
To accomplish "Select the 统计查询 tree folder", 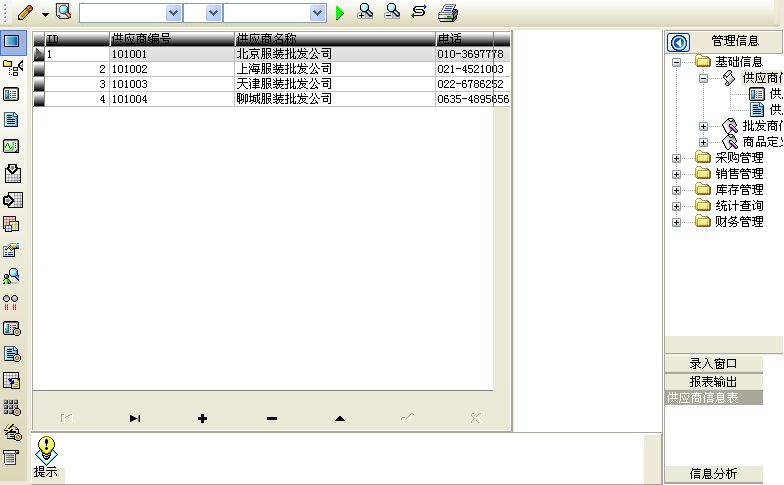I will [x=739, y=206].
